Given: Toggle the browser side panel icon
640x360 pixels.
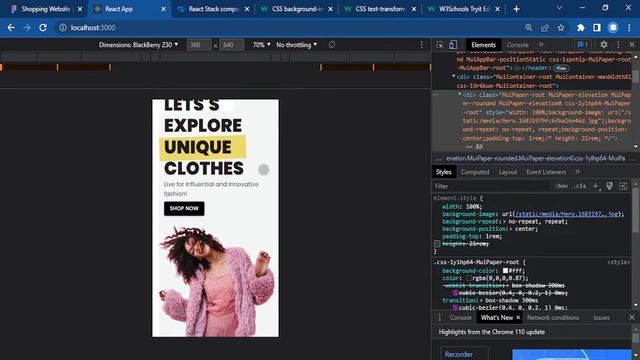Looking at the screenshot, I should point(597,27).
